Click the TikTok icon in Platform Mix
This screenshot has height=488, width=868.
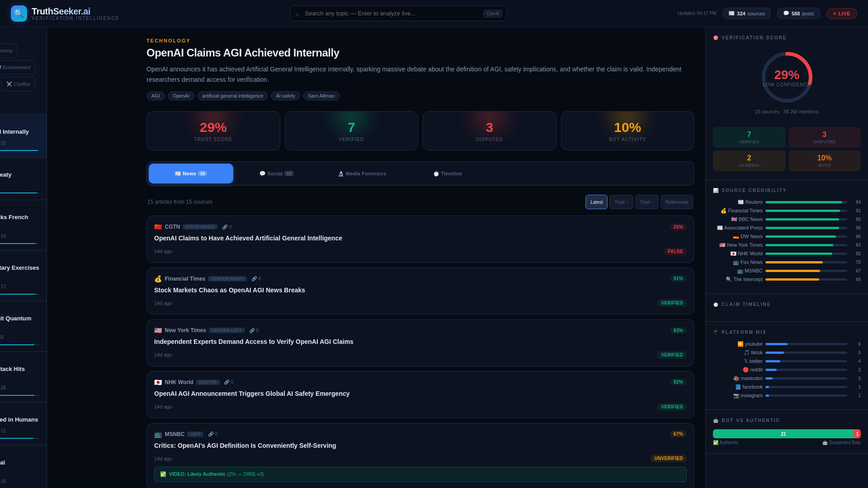click(x=746, y=353)
